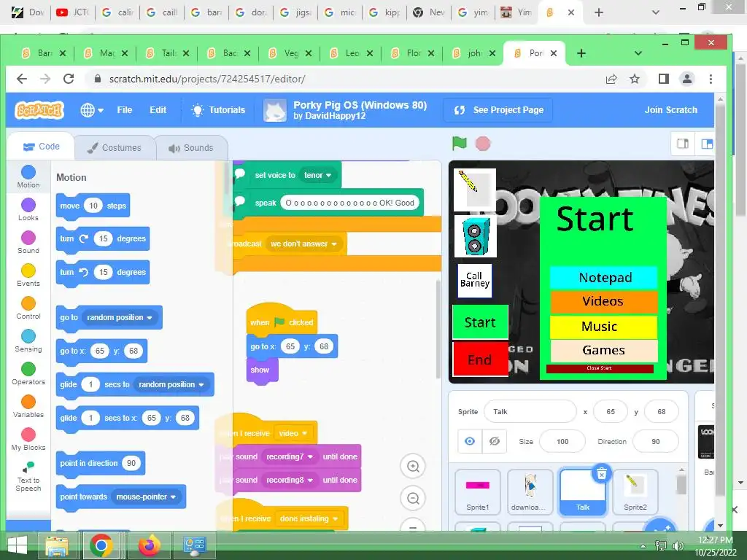Screen dimensions: 747x560
Task: Click the speaker sprite on the stage
Action: point(475,236)
